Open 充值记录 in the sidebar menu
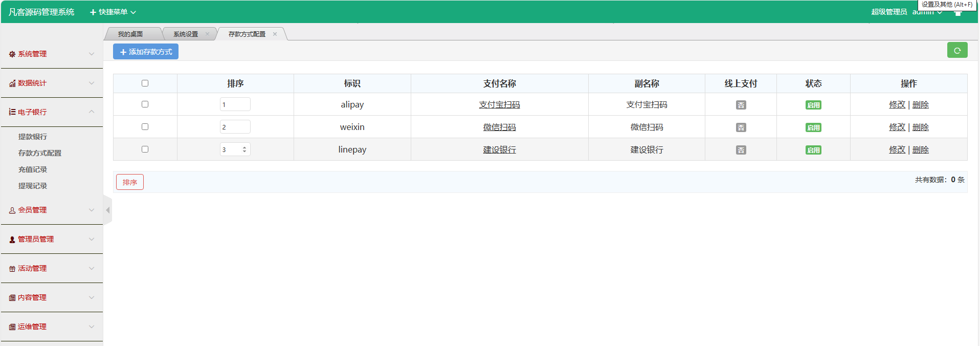The image size is (980, 346). [33, 169]
